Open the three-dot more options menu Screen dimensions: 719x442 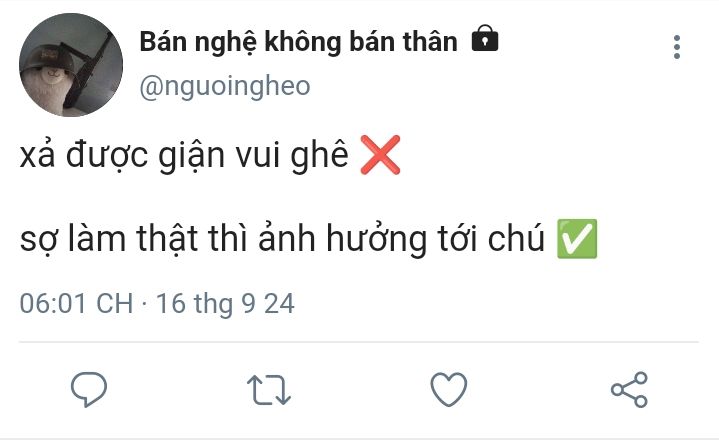677,47
